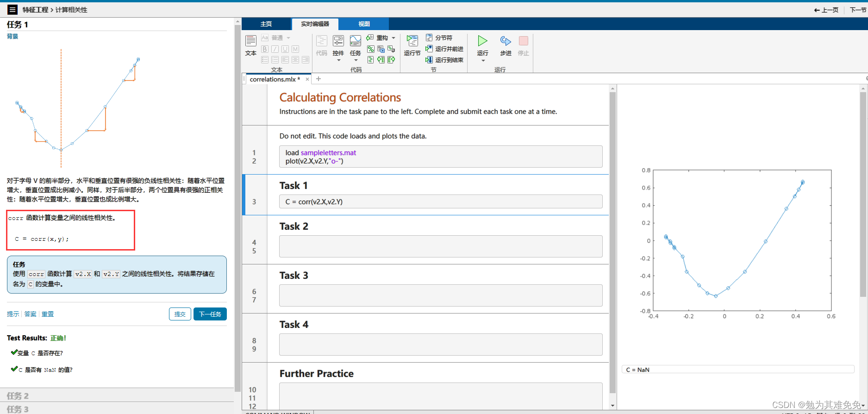868x414 pixels.
Task: Click the green 运行 (Run) play icon
Action: (x=482, y=41)
